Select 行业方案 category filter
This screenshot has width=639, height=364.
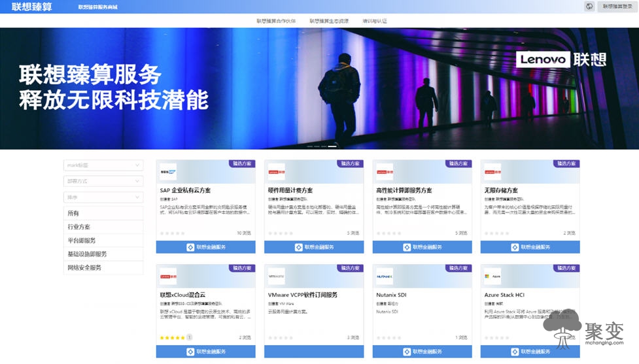103,227
